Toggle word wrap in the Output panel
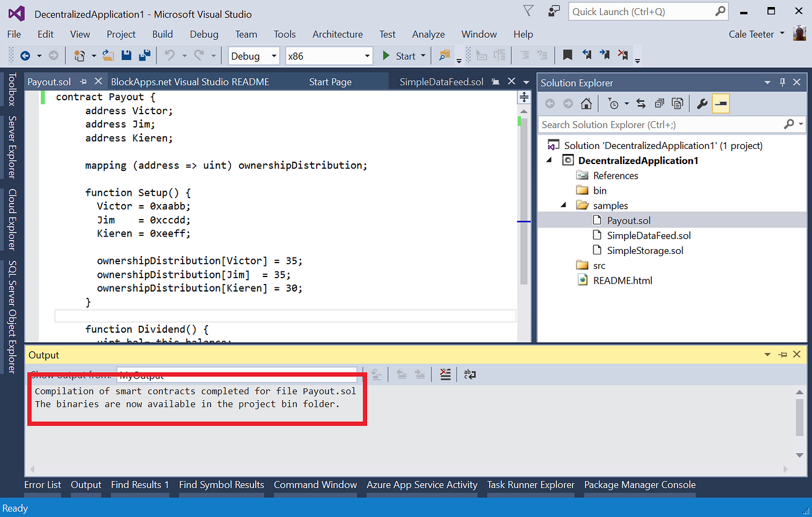Image resolution: width=812 pixels, height=517 pixels. [470, 374]
